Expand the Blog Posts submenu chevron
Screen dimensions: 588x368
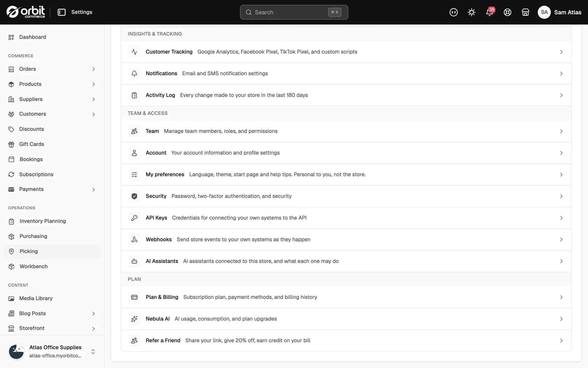[93, 314]
